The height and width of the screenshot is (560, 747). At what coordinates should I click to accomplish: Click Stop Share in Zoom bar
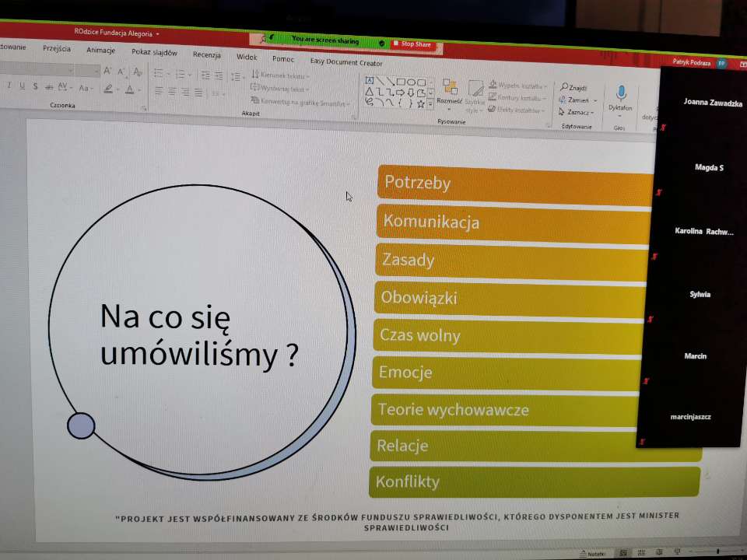[412, 44]
